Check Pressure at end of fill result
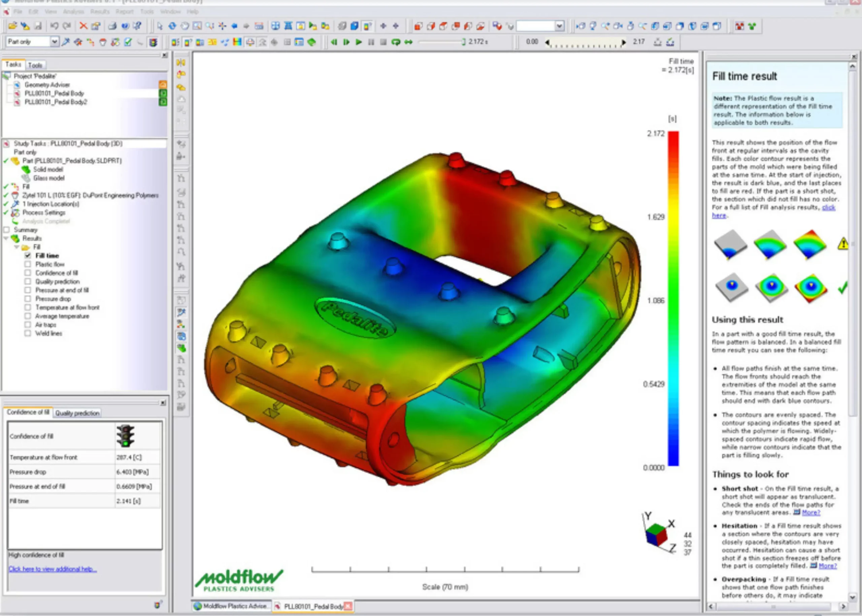 click(28, 290)
